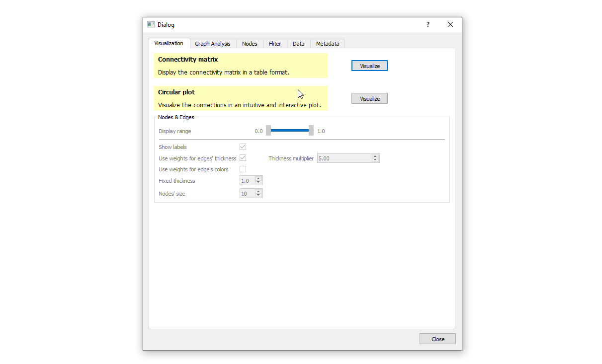Screen dimensions: 602x364
Task: Toggle the Show labels checkbox
Action: coord(243,147)
